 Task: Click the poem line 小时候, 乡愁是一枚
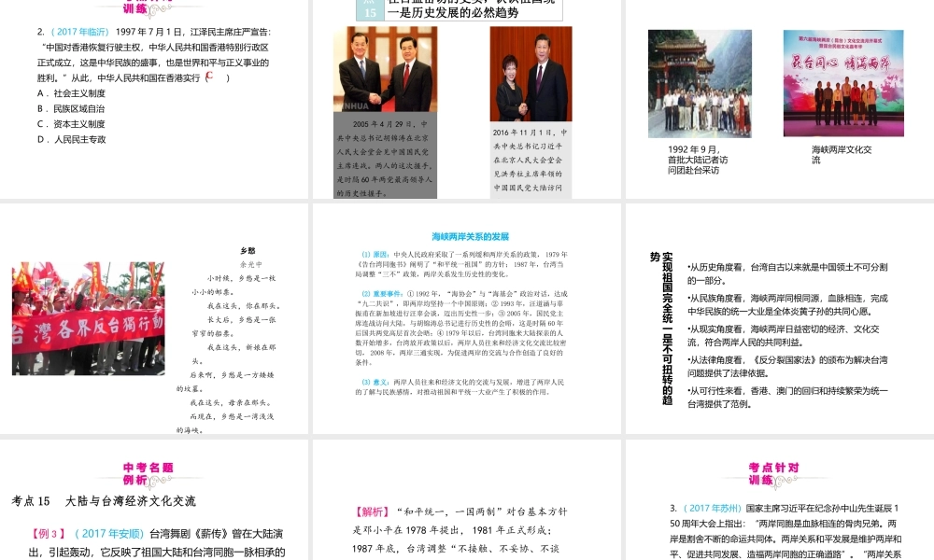coord(241,278)
